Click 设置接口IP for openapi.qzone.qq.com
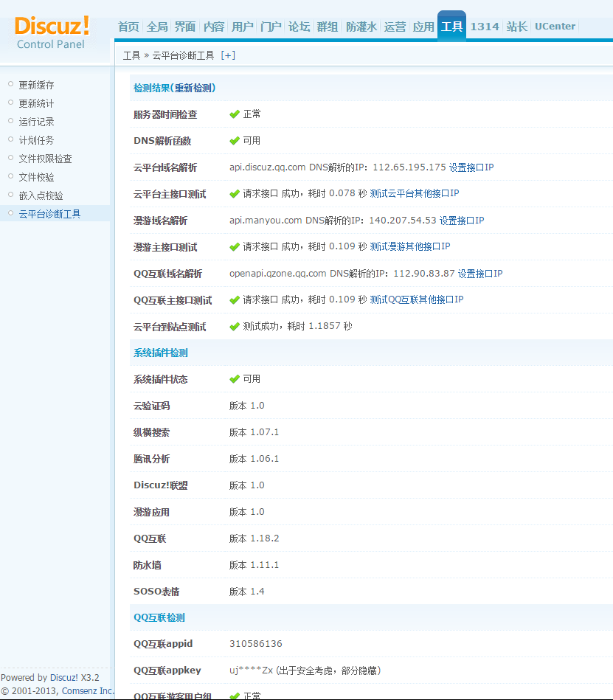The height and width of the screenshot is (700, 613). click(x=480, y=274)
